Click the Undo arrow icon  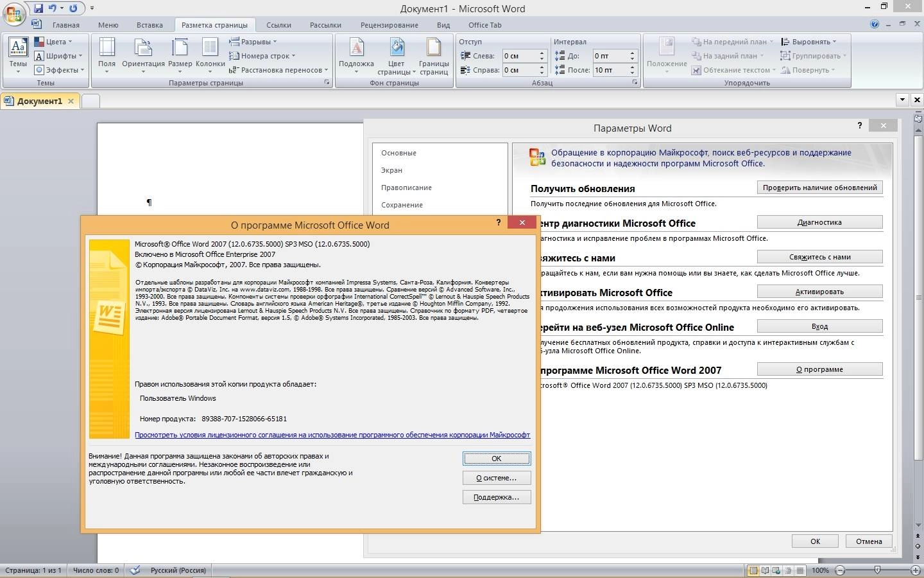tap(53, 8)
